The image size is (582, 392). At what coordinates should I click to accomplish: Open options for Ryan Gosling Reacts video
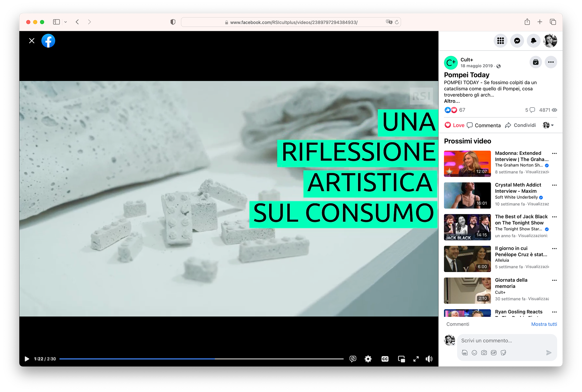[554, 312]
